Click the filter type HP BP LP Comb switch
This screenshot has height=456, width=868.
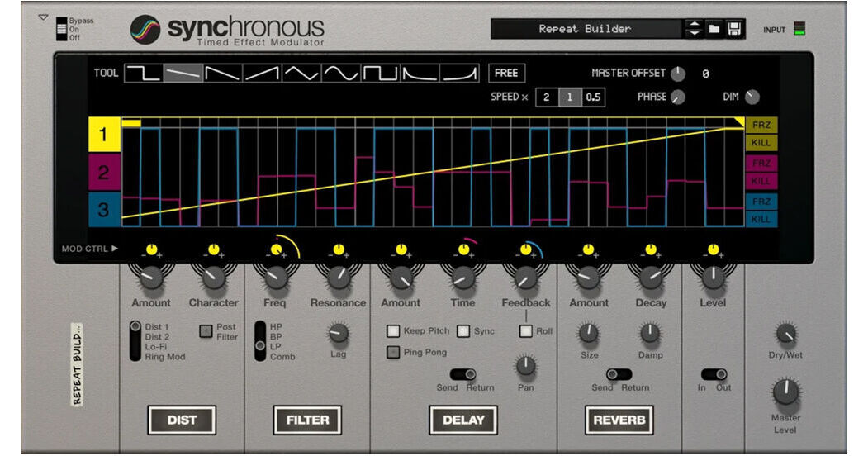[x=260, y=341]
